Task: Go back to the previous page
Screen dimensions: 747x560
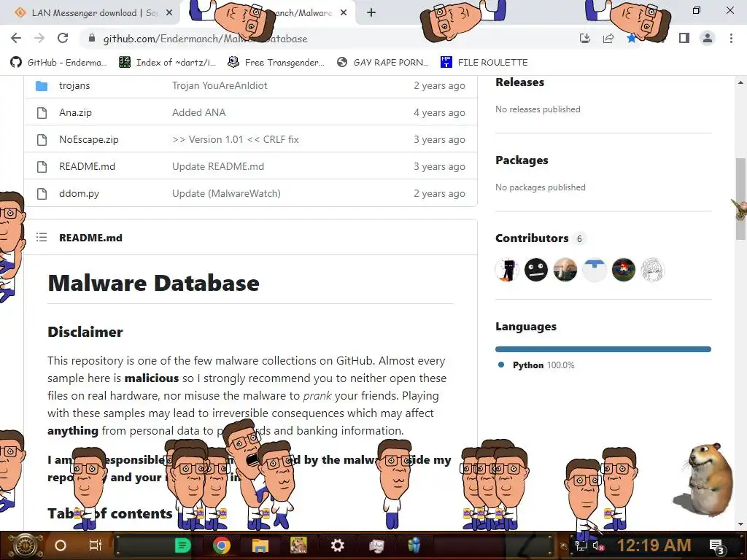Action: (x=16, y=38)
